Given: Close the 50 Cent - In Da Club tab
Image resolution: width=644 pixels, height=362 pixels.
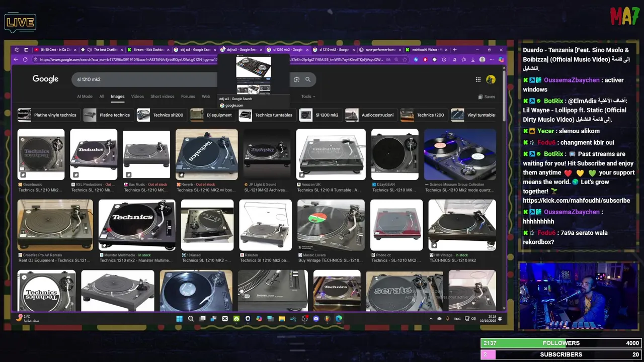Looking at the screenshot, I should click(75, 50).
